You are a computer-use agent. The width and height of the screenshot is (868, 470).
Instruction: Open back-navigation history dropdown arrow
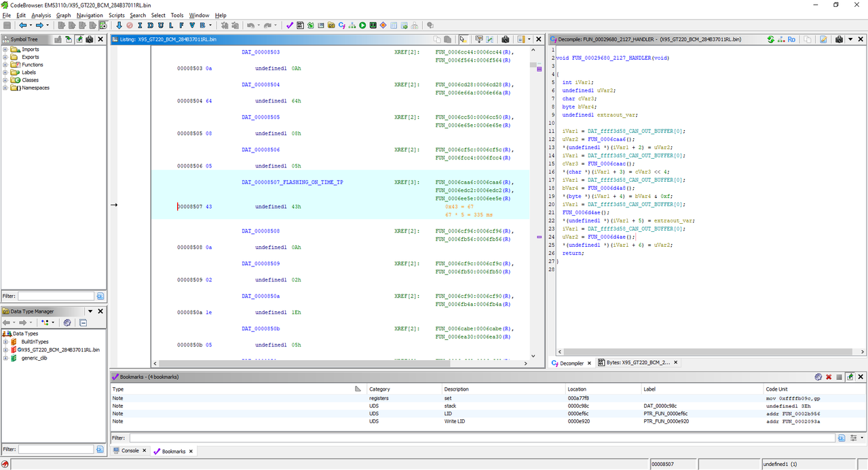click(x=31, y=25)
